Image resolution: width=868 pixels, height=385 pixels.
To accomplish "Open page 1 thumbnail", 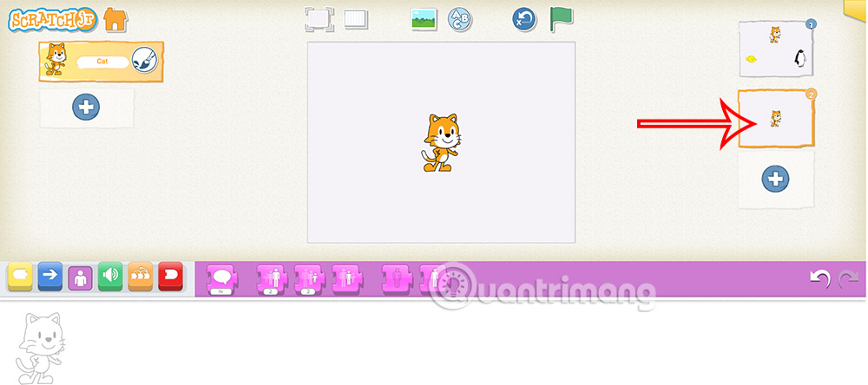I will point(776,49).
